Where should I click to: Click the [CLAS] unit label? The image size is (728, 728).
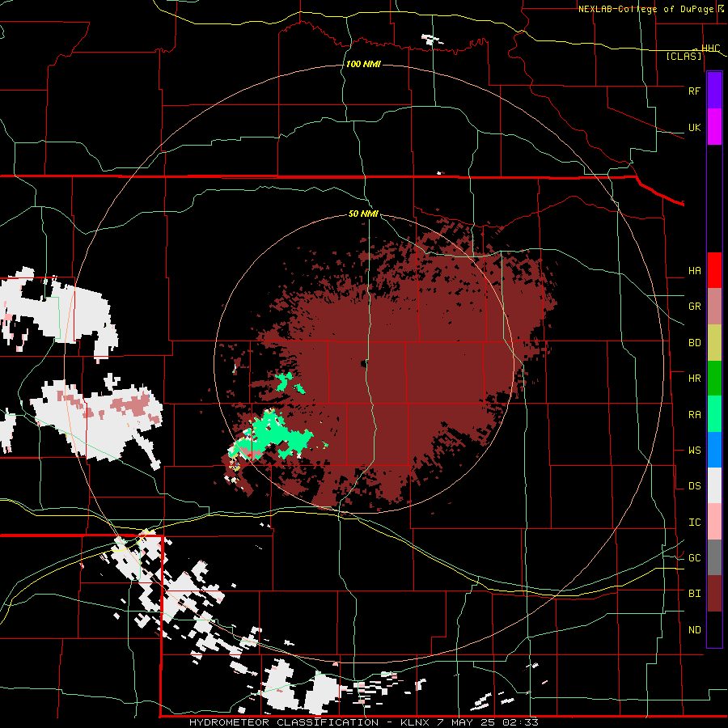(x=684, y=56)
